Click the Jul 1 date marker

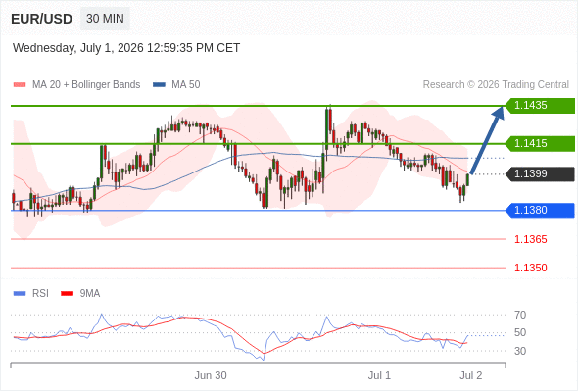(379, 375)
